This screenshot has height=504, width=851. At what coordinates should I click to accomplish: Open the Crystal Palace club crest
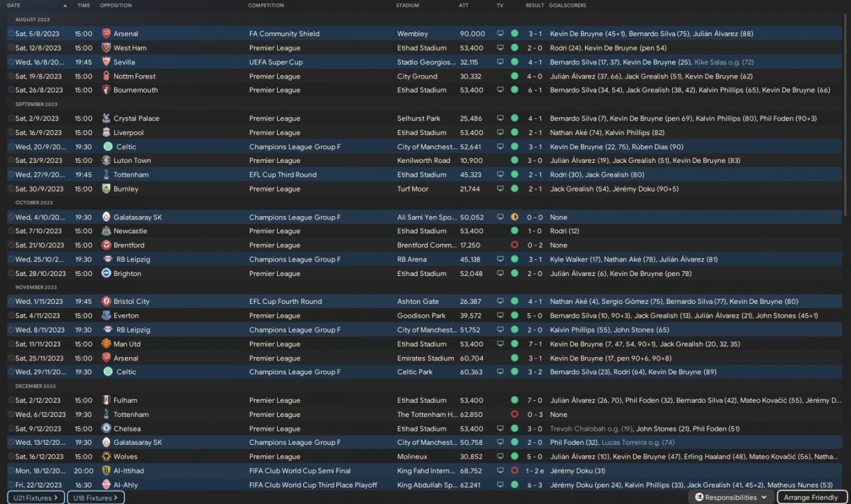click(106, 118)
